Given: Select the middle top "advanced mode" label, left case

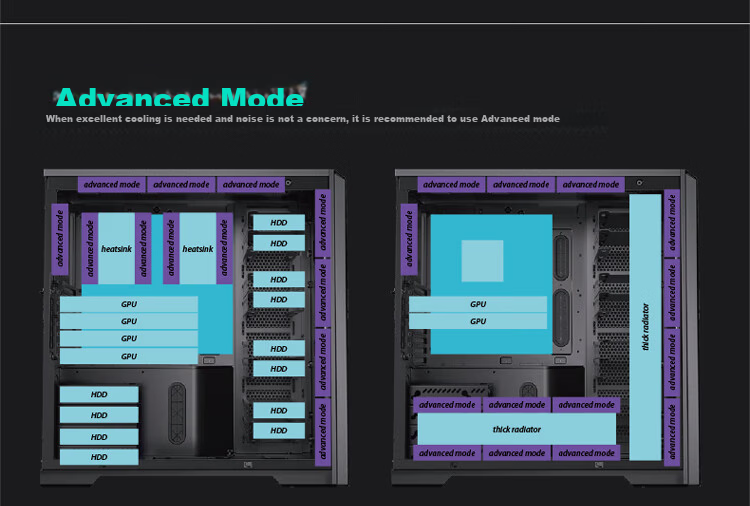Looking at the screenshot, I should pos(181,184).
